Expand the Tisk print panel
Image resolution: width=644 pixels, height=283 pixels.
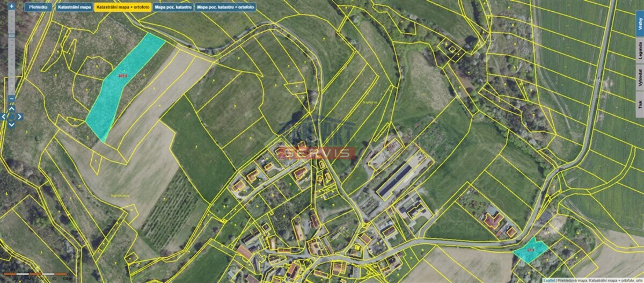pos(640,105)
